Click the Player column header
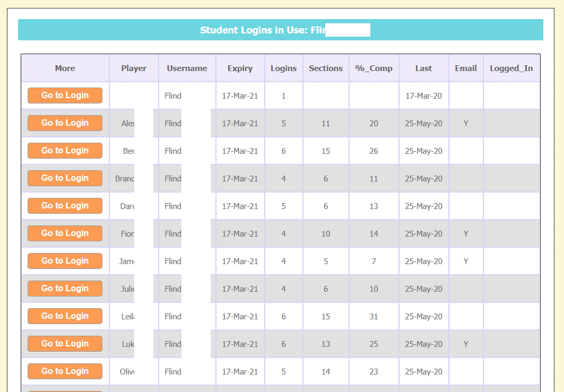 click(x=134, y=68)
